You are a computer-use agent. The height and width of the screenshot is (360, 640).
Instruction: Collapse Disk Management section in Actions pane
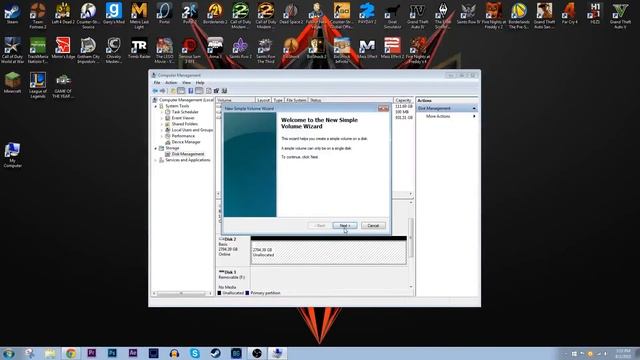[x=474, y=109]
